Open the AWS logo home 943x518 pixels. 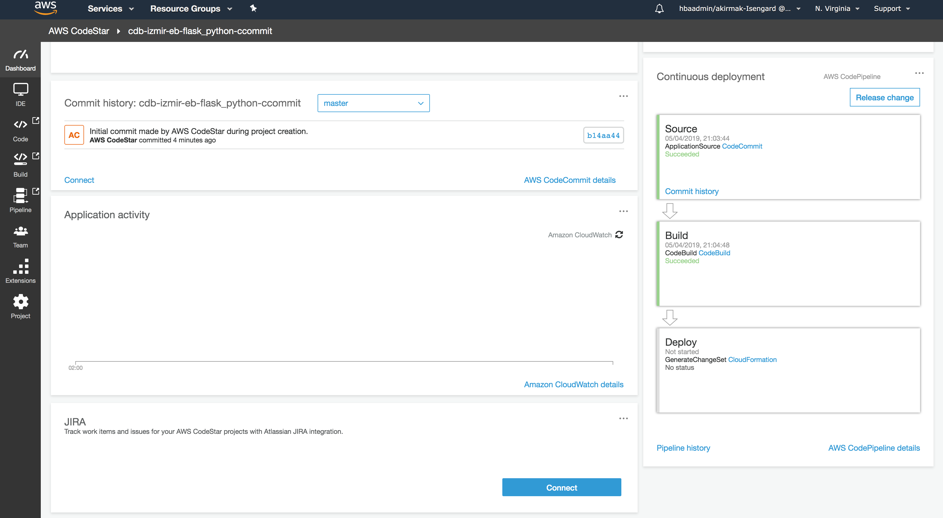pos(46,8)
